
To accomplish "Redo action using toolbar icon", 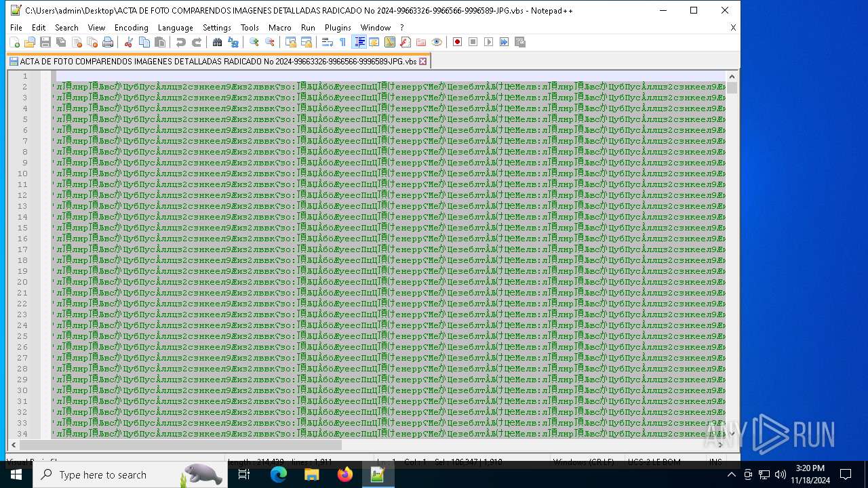I will pyautogui.click(x=197, y=42).
